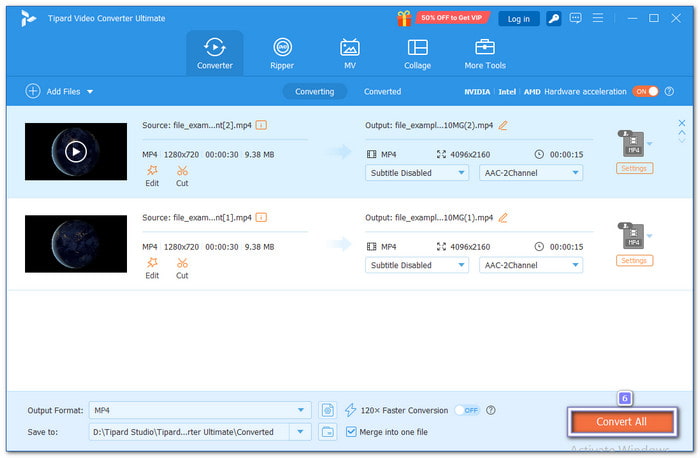Expand the Add Files dropdown arrow
This screenshot has height=458, width=700.
[x=90, y=92]
